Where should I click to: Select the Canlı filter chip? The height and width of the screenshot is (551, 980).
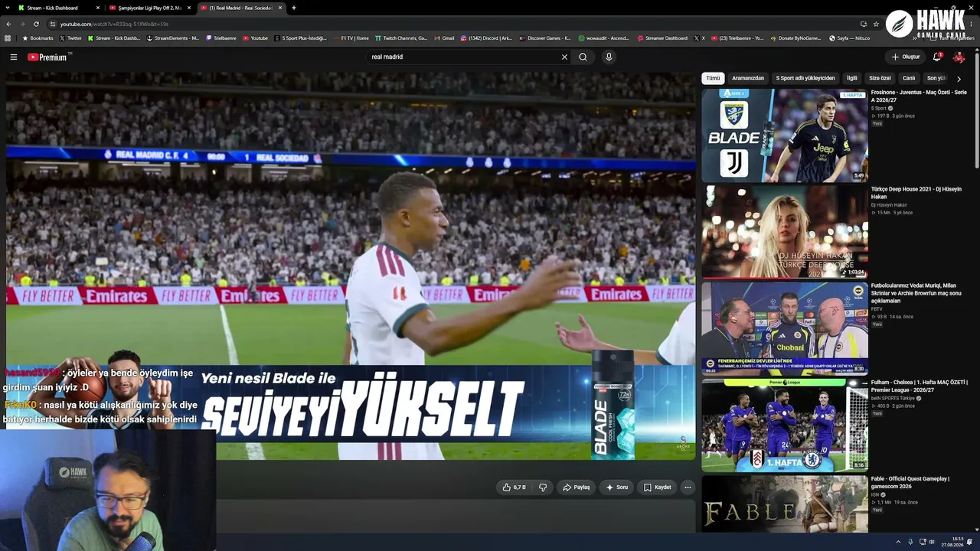909,78
